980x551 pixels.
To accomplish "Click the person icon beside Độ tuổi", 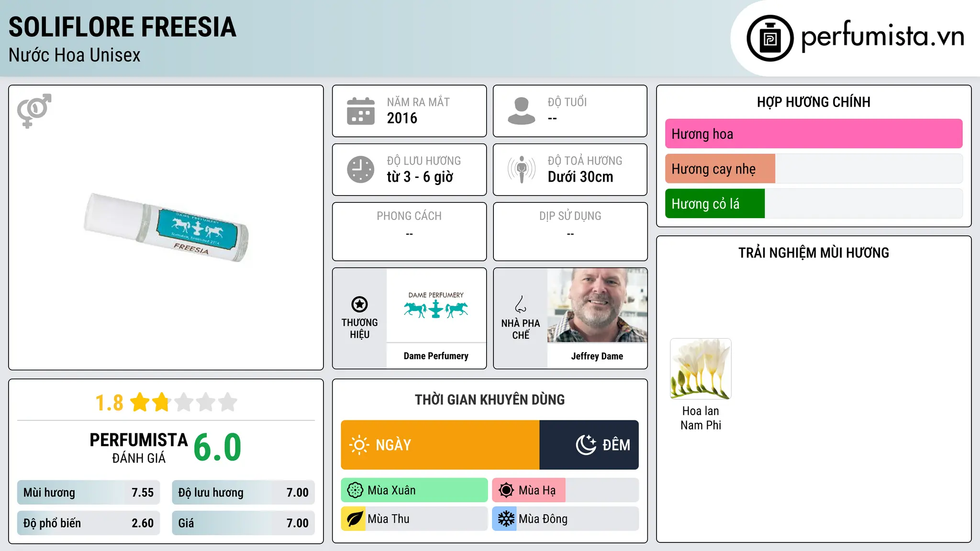I will coord(522,111).
